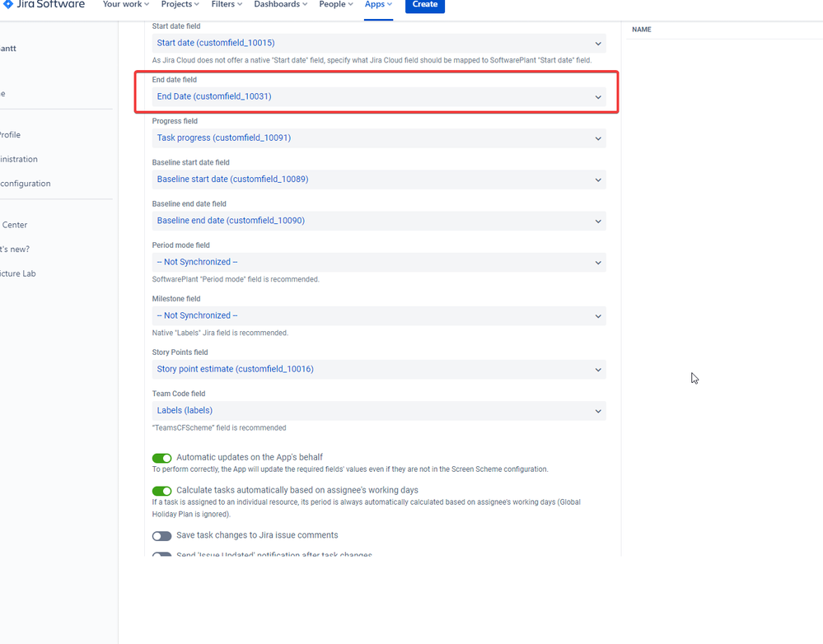The width and height of the screenshot is (823, 644).
Task: Open the Milestone field dropdown
Action: coord(379,316)
